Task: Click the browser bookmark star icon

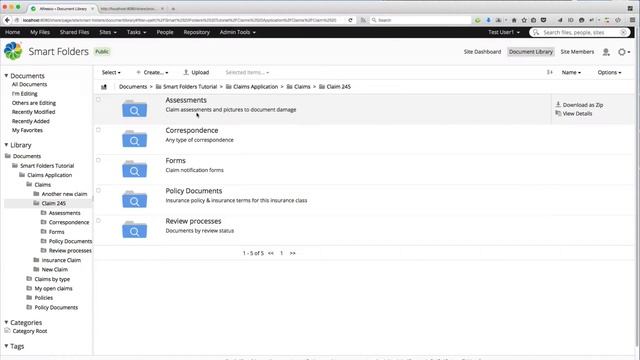Action: coord(524,20)
